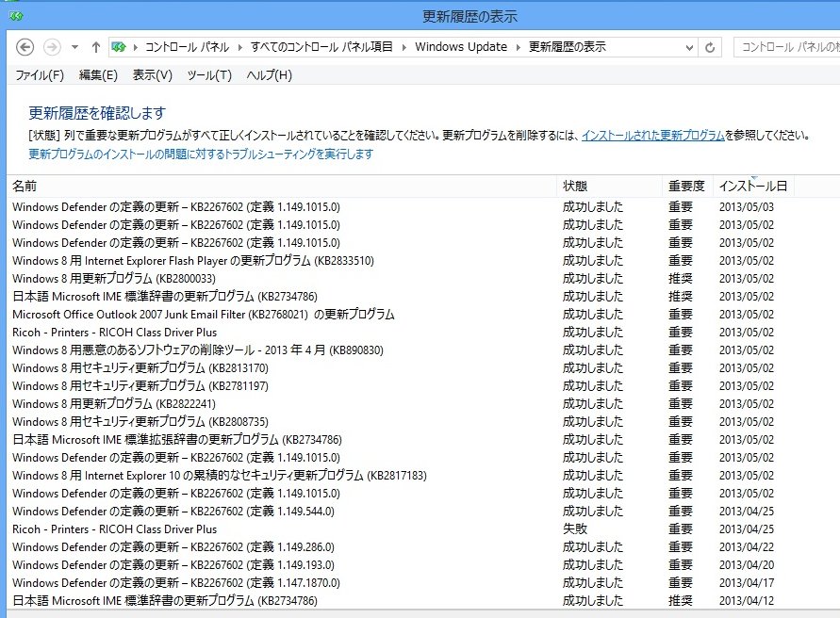The width and height of the screenshot is (840, 618).
Task: Select the Windows 8 update KB2800033 row
Action: 402,279
